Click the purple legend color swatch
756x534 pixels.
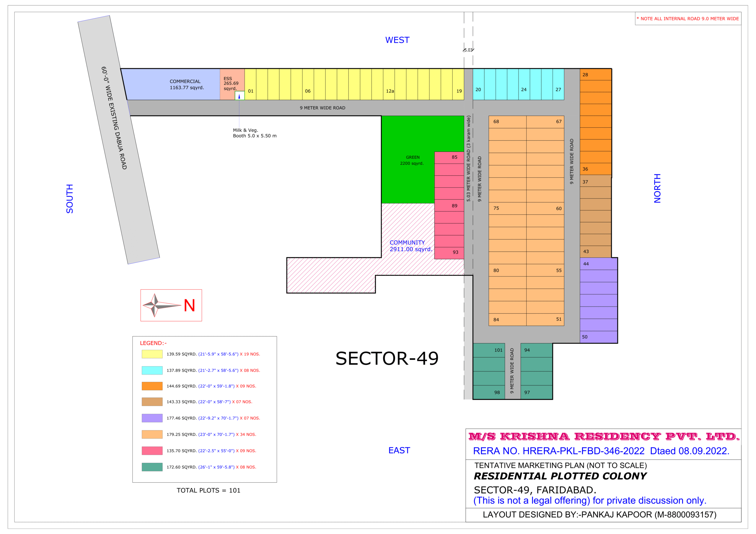tap(152, 418)
